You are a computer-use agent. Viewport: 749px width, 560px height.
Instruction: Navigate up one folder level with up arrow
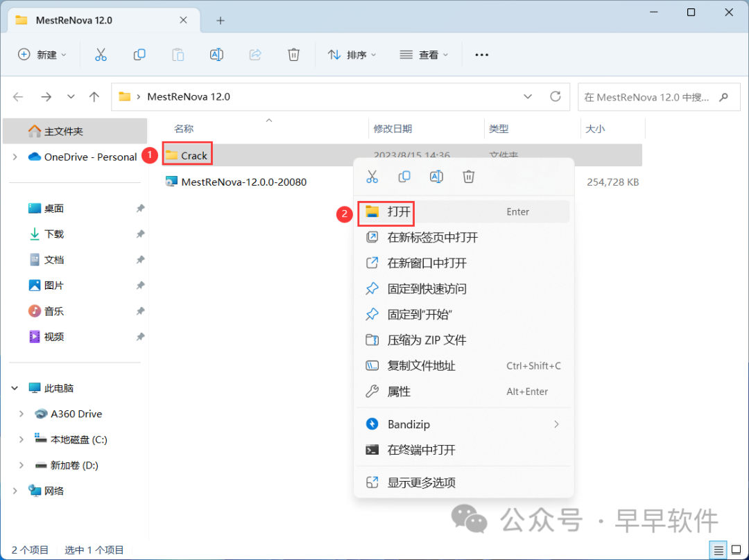94,97
